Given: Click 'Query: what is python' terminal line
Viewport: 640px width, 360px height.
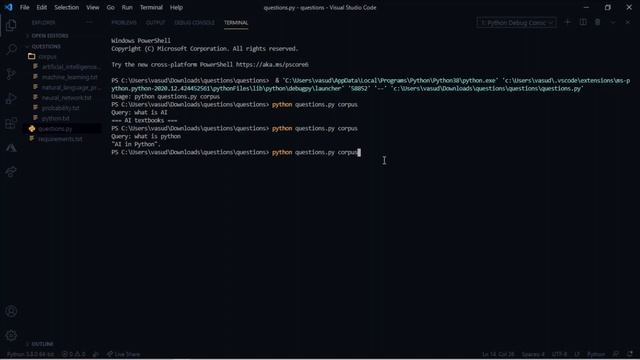Looking at the screenshot, I should point(146,136).
